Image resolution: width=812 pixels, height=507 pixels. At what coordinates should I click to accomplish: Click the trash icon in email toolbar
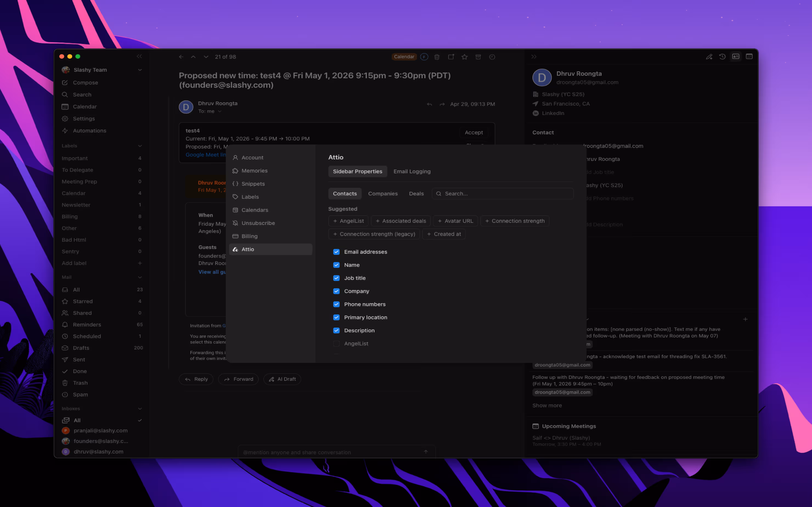[437, 57]
